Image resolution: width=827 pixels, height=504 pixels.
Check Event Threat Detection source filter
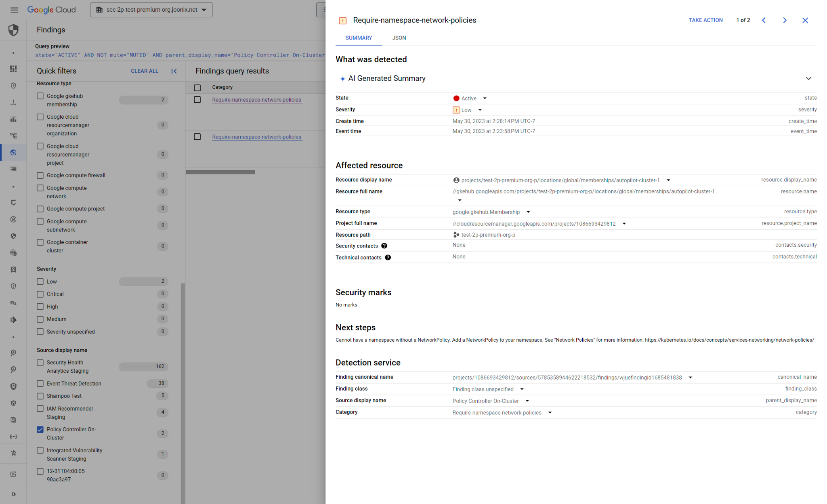click(x=40, y=383)
